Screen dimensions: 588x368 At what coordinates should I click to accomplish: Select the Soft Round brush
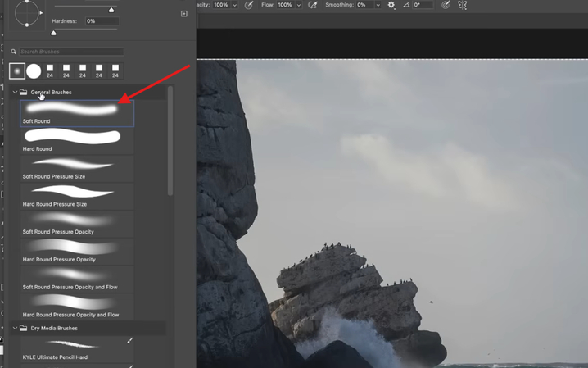pyautogui.click(x=77, y=113)
